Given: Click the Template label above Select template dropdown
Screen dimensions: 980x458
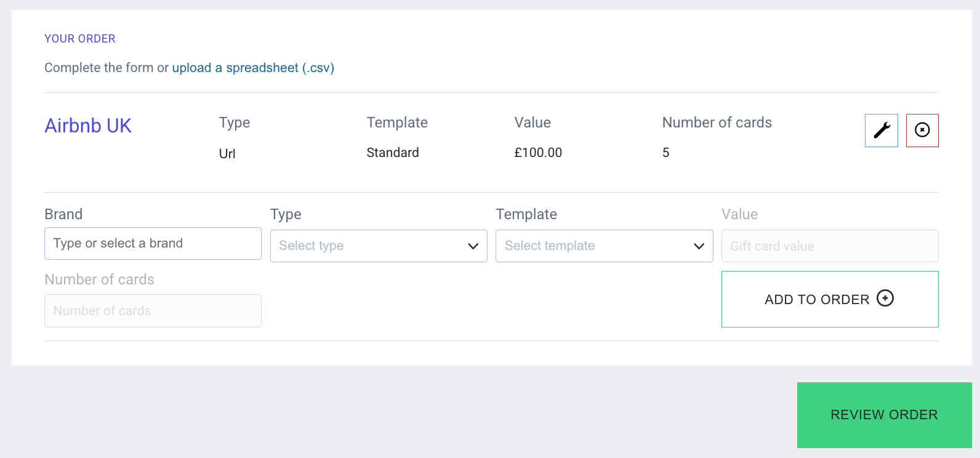Looking at the screenshot, I should tap(526, 214).
